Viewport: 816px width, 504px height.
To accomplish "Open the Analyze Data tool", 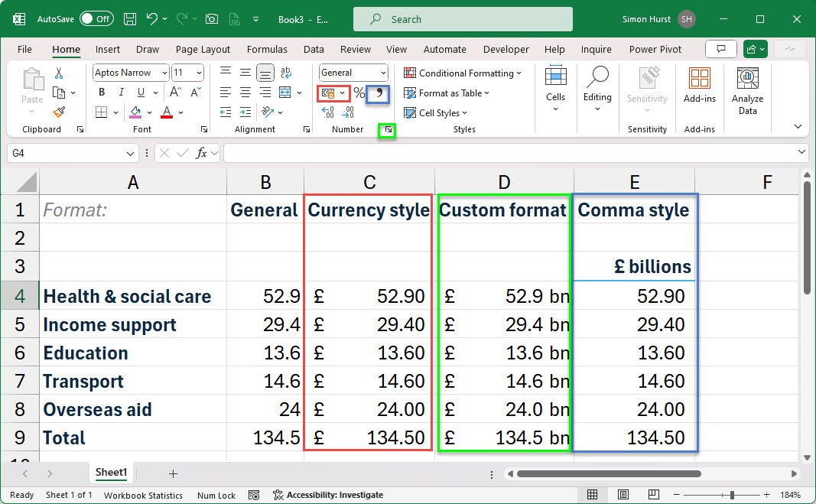I will tap(747, 91).
